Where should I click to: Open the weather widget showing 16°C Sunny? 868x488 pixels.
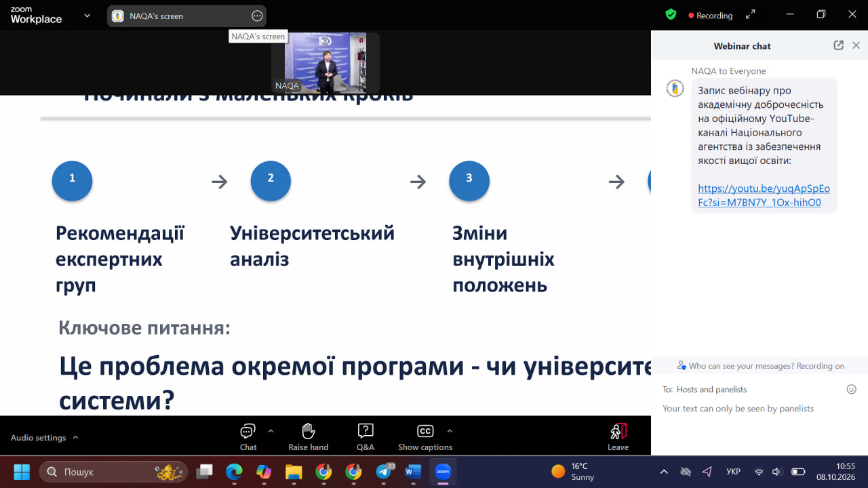[x=572, y=472]
